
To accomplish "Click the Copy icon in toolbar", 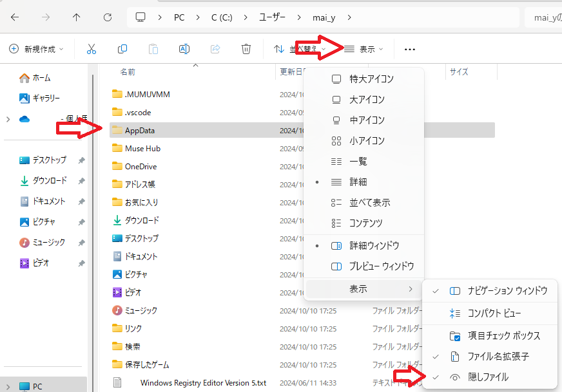I will [122, 49].
